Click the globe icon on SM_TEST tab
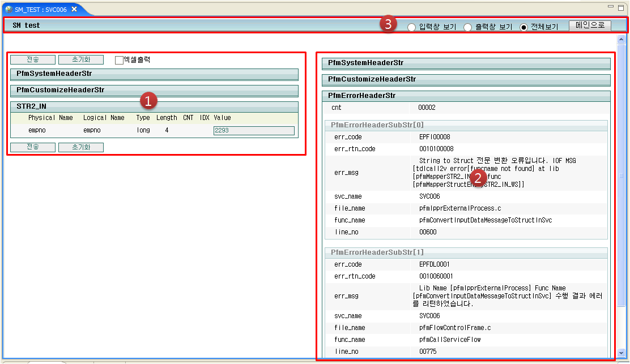 coord(8,9)
